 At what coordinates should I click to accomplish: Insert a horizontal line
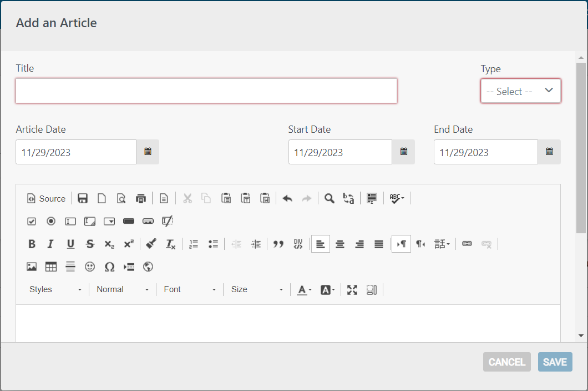point(70,267)
